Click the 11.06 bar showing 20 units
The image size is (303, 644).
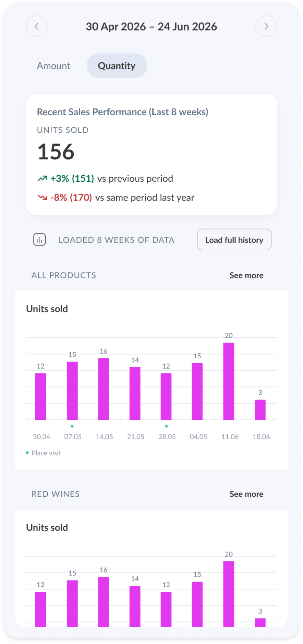click(229, 381)
